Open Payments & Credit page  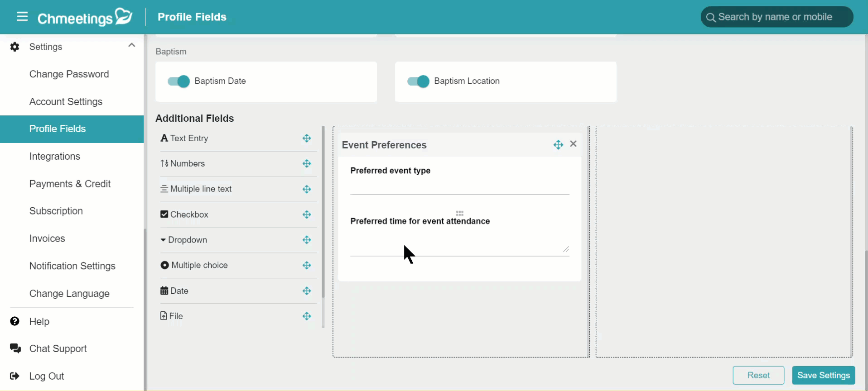tap(70, 184)
